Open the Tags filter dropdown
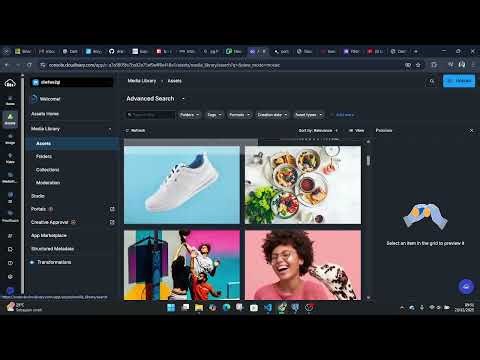The width and height of the screenshot is (480, 360). click(x=214, y=115)
